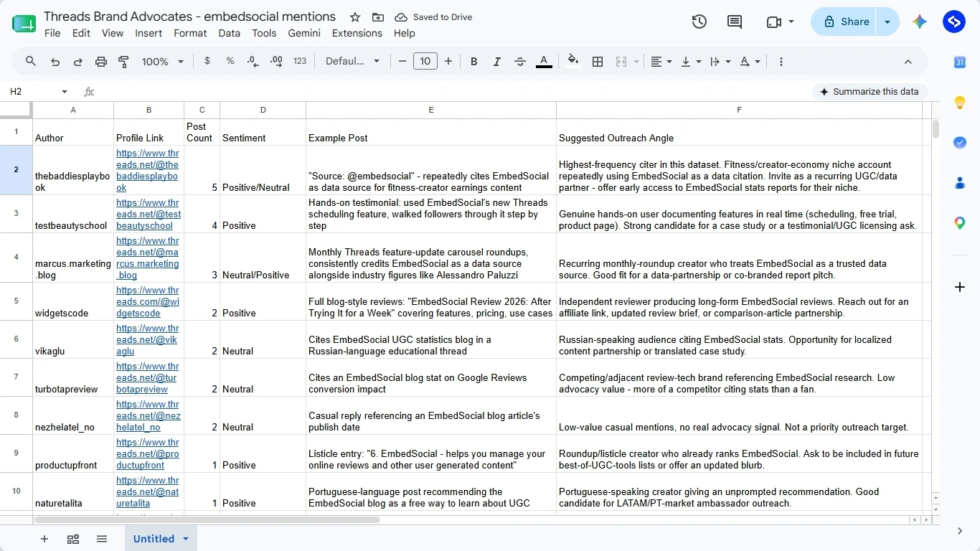Toggle italic formatting
The image size is (980, 551).
coord(496,62)
